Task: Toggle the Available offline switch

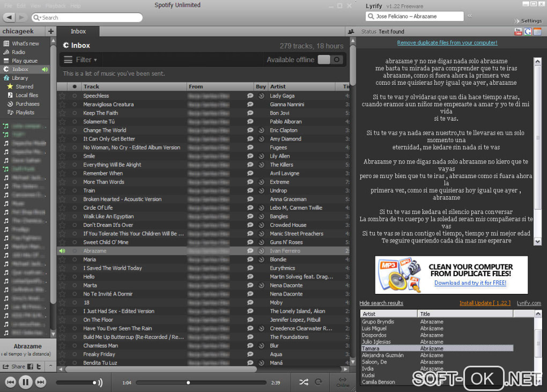Action: [x=330, y=60]
